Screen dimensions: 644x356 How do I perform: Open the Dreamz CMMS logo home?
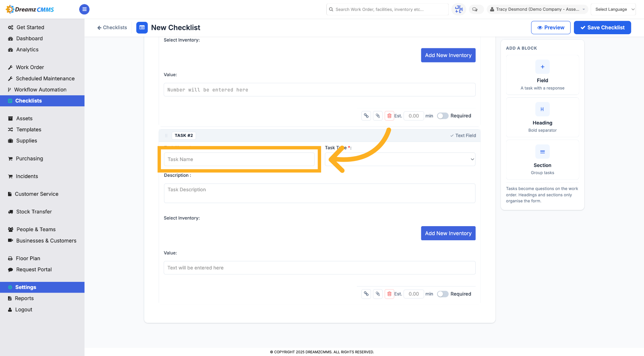coord(30,9)
